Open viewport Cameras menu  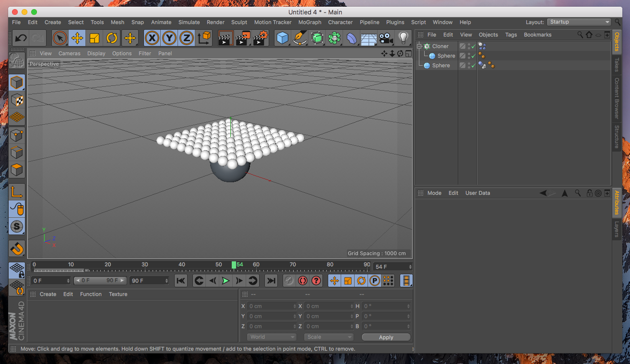tap(70, 53)
